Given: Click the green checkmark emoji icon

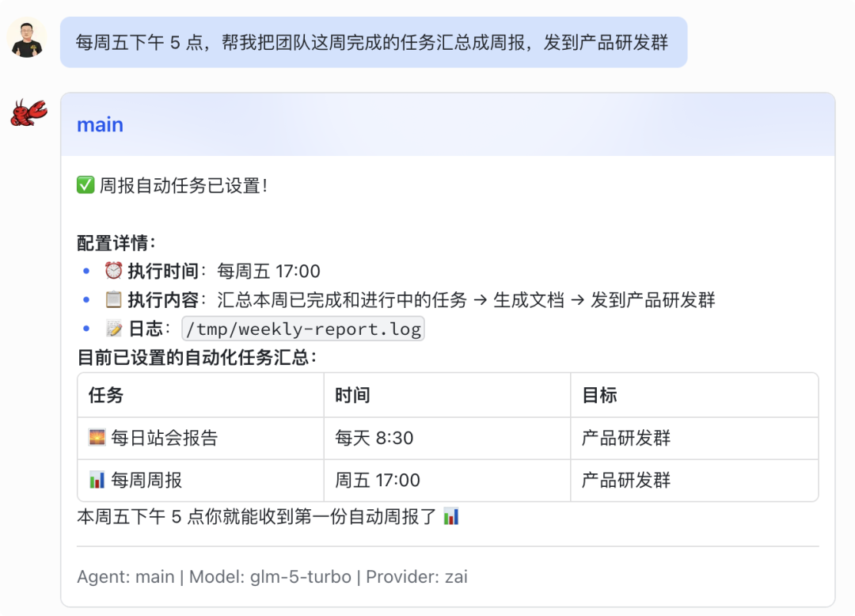Looking at the screenshot, I should (x=85, y=186).
